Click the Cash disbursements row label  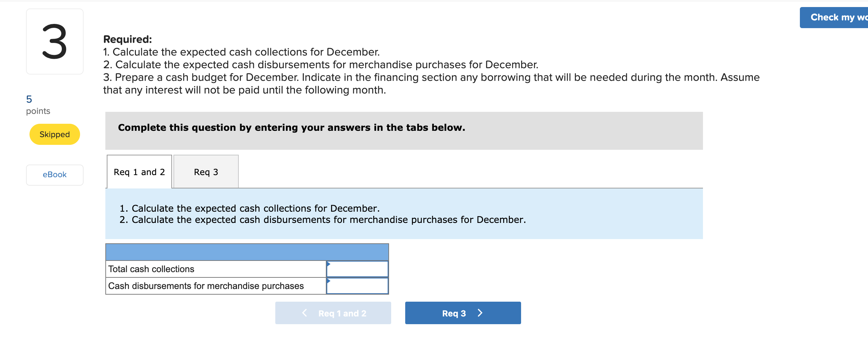coord(205,285)
